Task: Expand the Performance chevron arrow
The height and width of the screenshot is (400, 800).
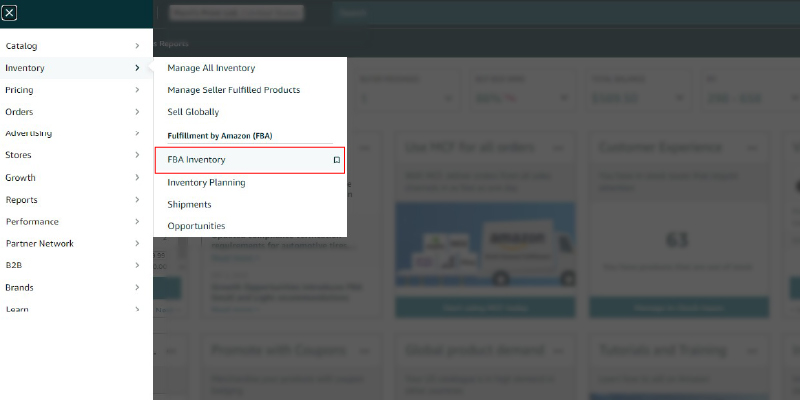Action: tap(137, 221)
